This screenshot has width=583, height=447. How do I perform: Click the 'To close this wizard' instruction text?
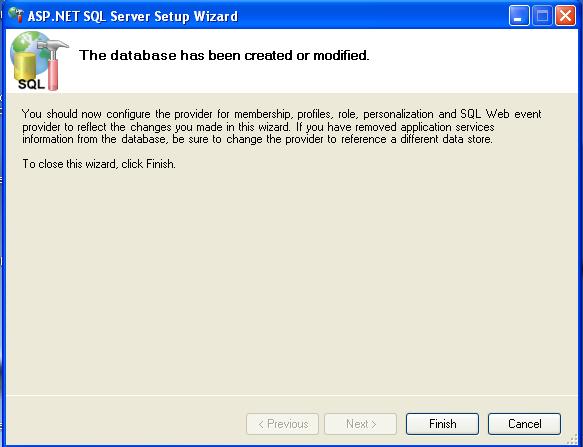tap(99, 164)
